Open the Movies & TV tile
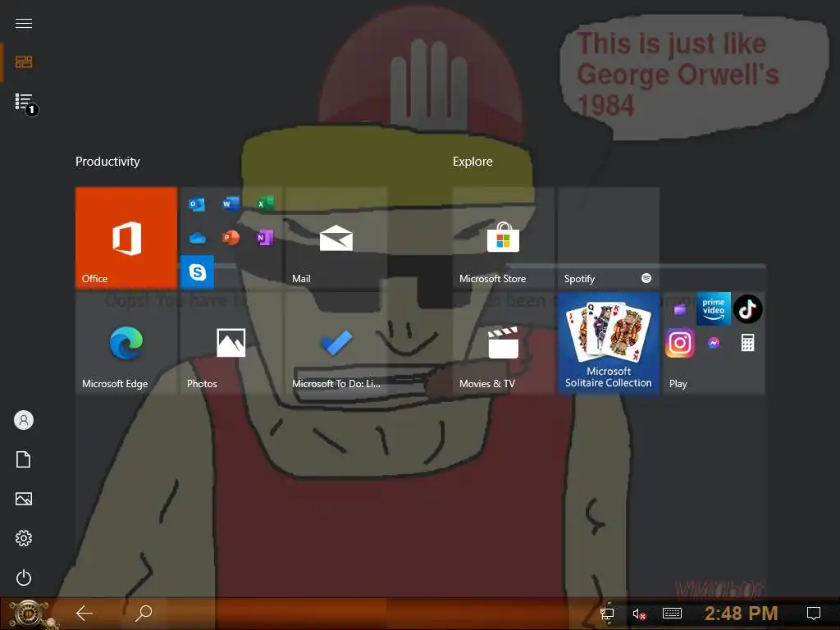The height and width of the screenshot is (630, 840). 503,343
